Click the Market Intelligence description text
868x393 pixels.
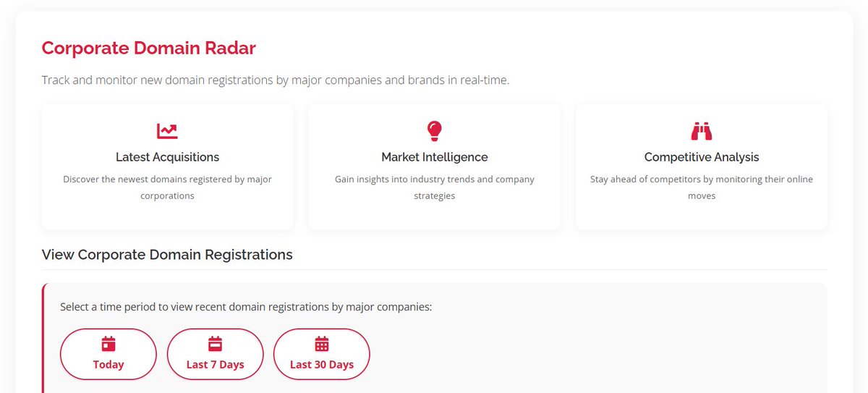[435, 187]
